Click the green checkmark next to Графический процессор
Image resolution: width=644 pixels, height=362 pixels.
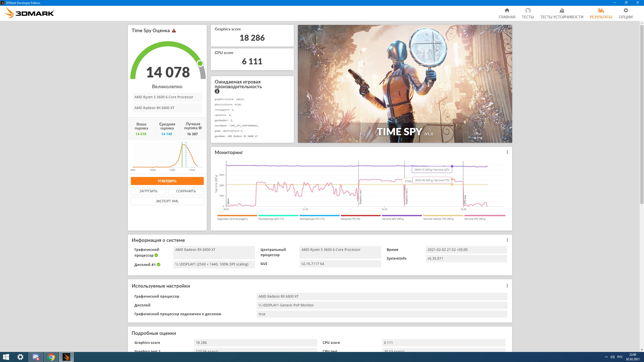tap(156, 255)
